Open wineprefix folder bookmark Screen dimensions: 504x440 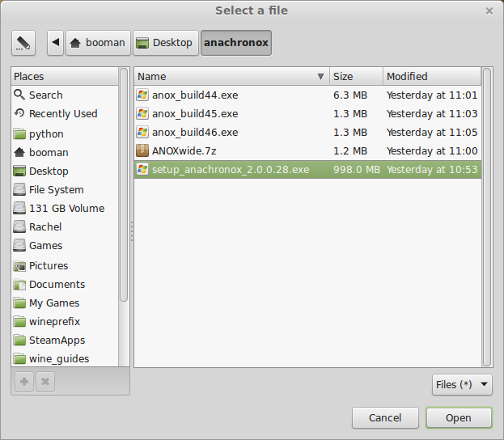tap(65, 321)
